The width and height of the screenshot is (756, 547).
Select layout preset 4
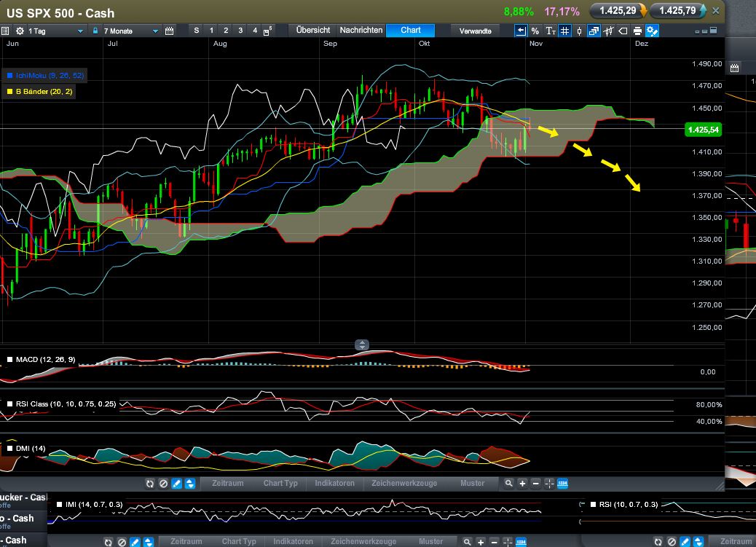pyautogui.click(x=255, y=31)
